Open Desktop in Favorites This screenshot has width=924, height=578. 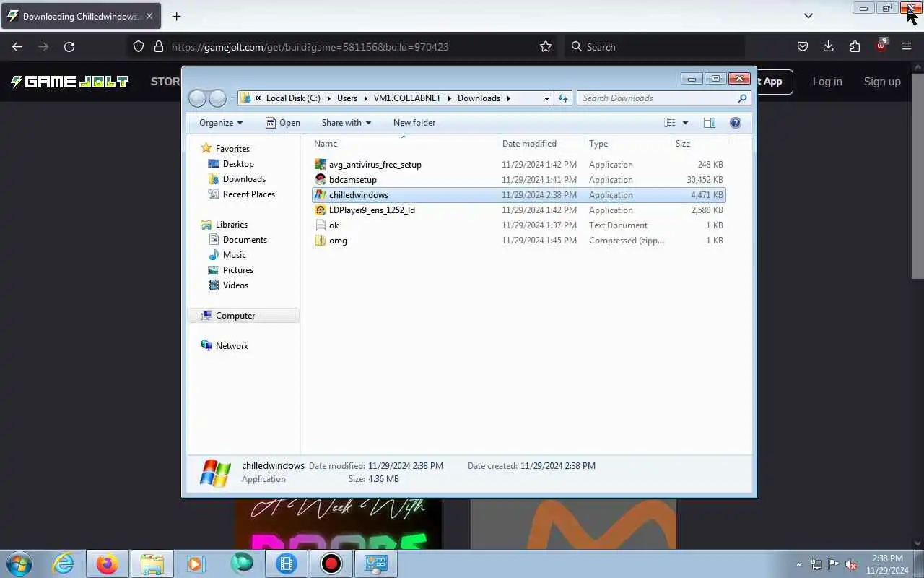click(238, 164)
